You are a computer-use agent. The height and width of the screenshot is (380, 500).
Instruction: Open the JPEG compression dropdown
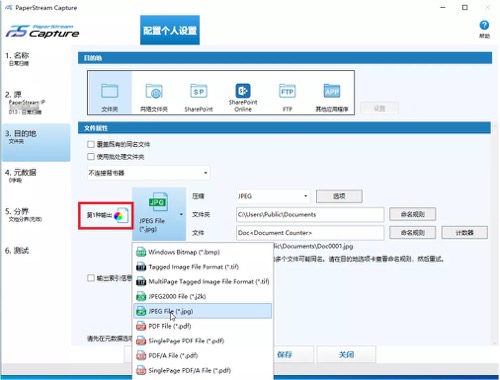[x=273, y=196]
